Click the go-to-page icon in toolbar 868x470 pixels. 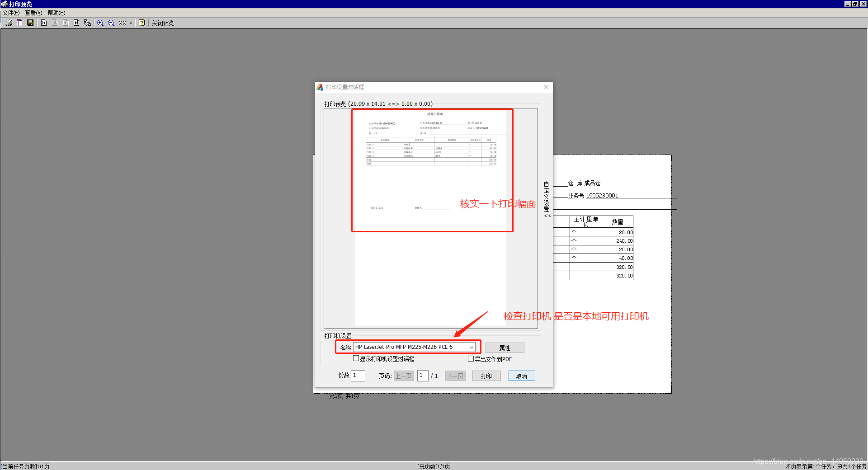pyautogui.click(x=87, y=23)
